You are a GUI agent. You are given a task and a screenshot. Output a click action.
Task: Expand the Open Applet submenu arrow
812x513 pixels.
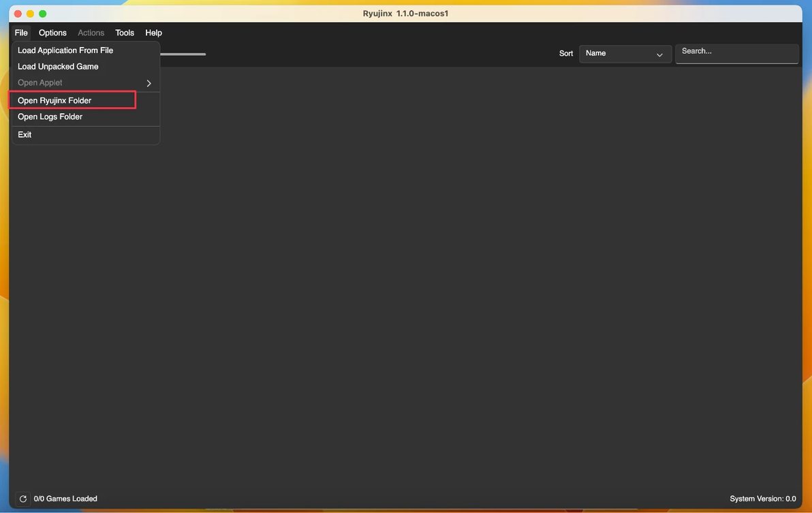point(149,83)
